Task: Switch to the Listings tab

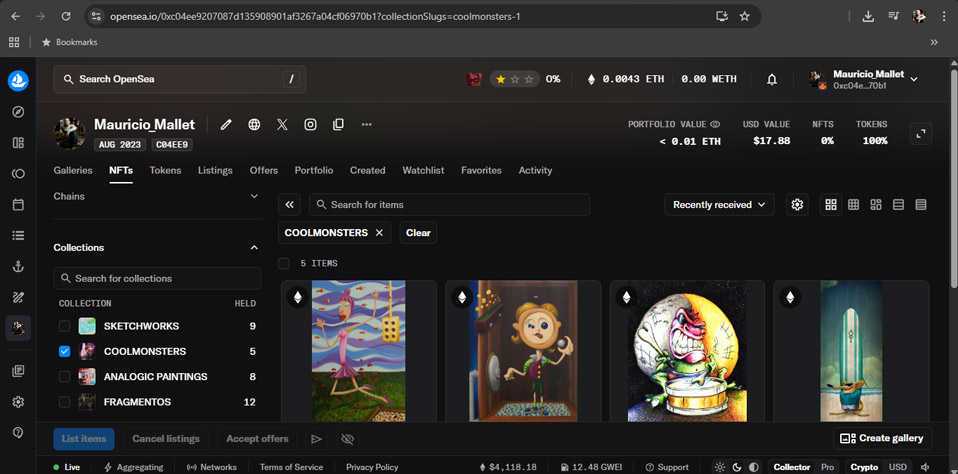Action: point(215,170)
